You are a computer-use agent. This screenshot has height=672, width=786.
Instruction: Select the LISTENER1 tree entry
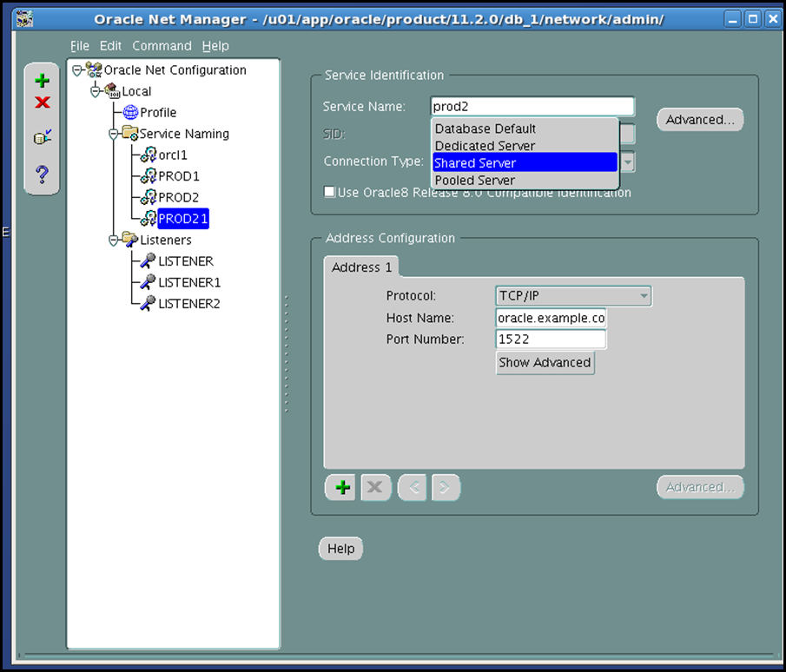tap(189, 282)
